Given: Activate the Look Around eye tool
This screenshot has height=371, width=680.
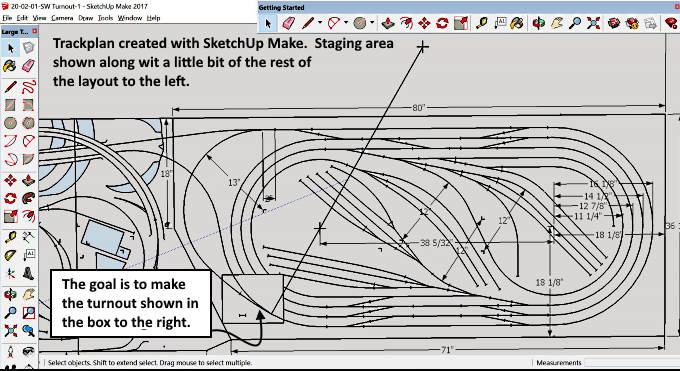Looking at the screenshot, I should click(x=28, y=351).
